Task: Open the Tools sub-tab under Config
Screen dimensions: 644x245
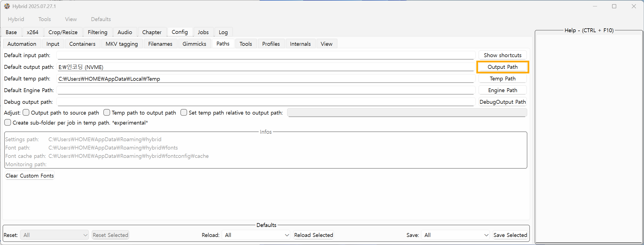Action: coord(246,44)
